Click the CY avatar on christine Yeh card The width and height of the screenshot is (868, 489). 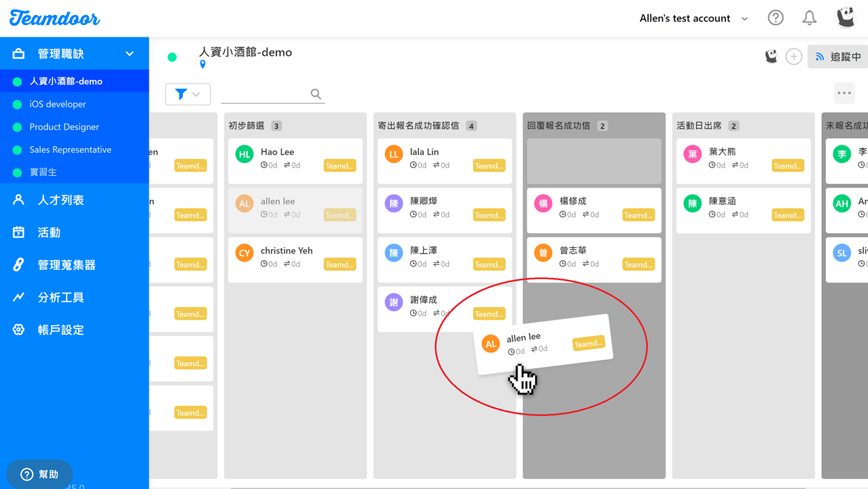pyautogui.click(x=245, y=253)
